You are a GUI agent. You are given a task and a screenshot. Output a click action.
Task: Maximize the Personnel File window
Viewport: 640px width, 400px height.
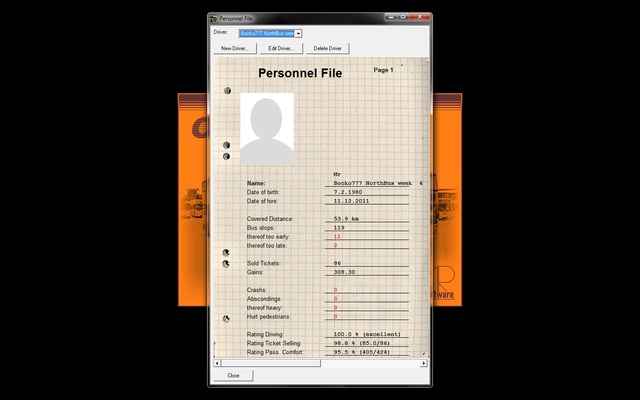[x=401, y=18]
